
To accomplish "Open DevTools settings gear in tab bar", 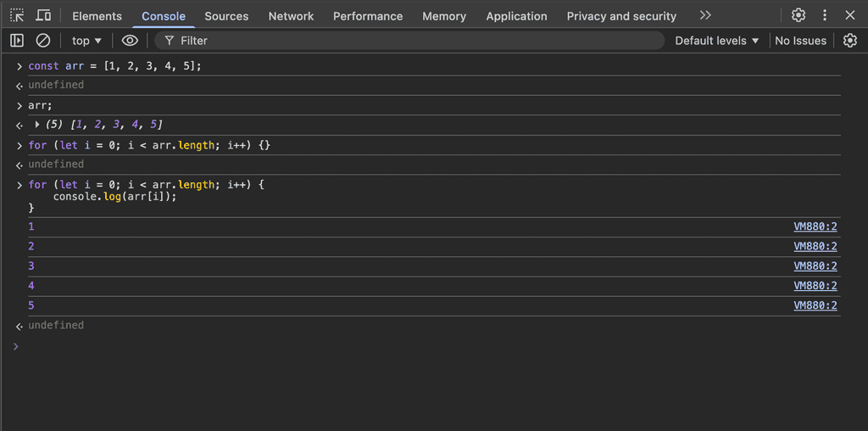I will [798, 15].
